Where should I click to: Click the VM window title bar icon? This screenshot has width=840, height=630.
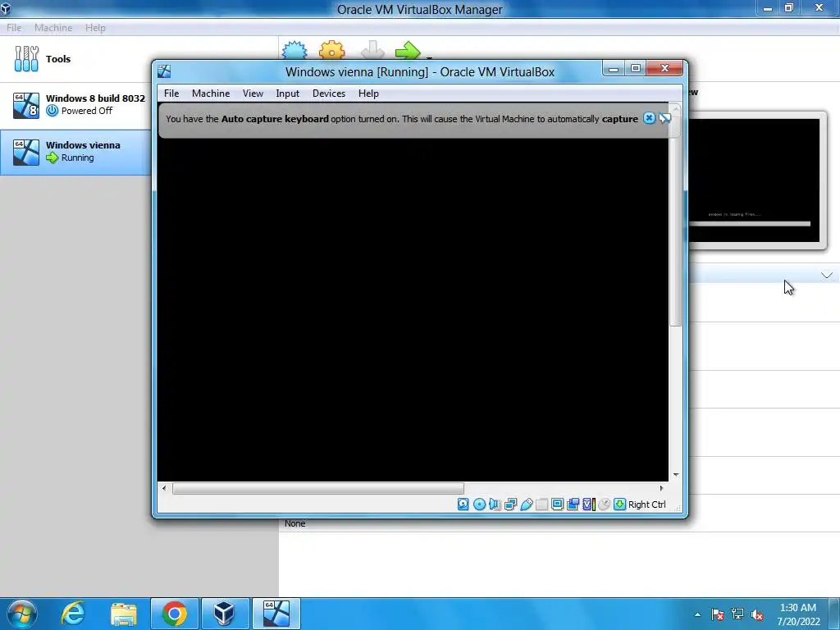(164, 71)
